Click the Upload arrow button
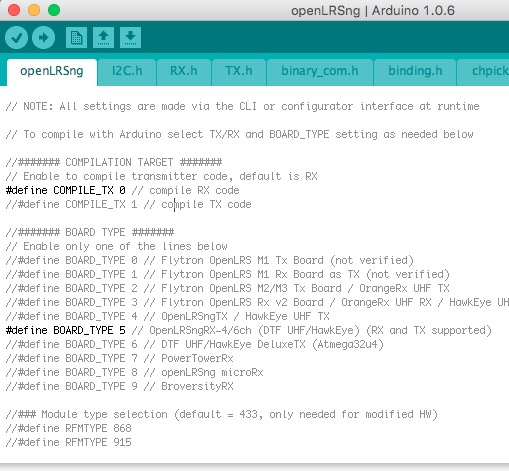509x471 pixels. [x=43, y=37]
